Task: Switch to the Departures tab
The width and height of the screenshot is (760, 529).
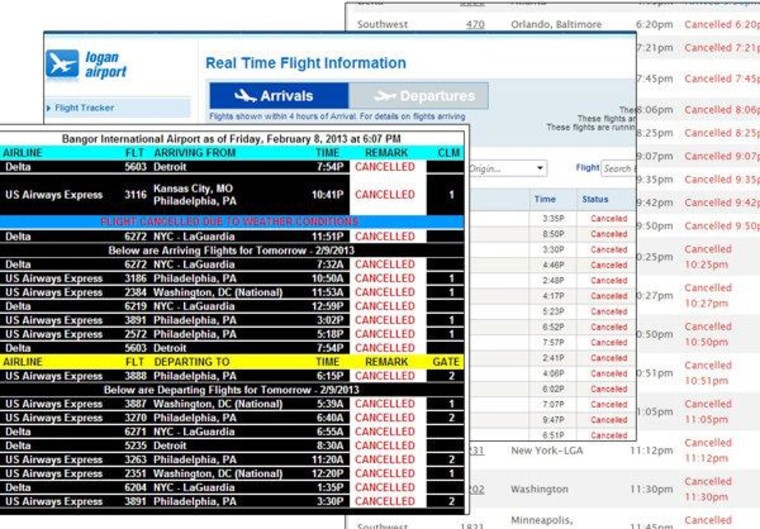Action: [419, 96]
